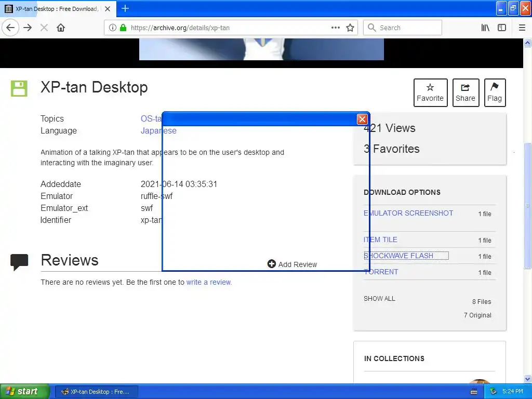Screen dimensions: 532x399
Task: Open the OS-tan topic link
Action: click(151, 119)
